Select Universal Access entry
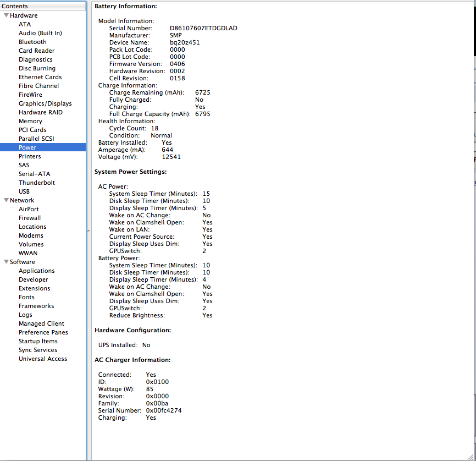This screenshot has width=476, height=461. coord(43,359)
